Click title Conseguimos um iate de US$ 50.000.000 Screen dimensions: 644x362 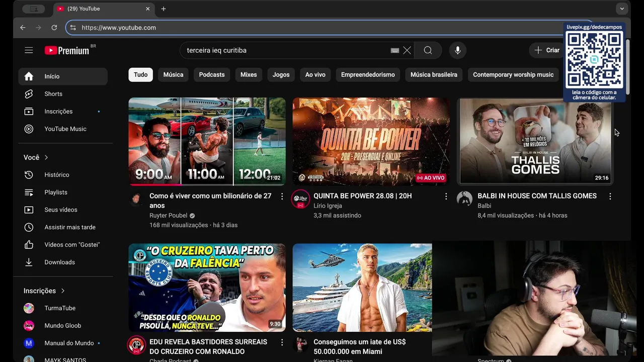click(360, 347)
